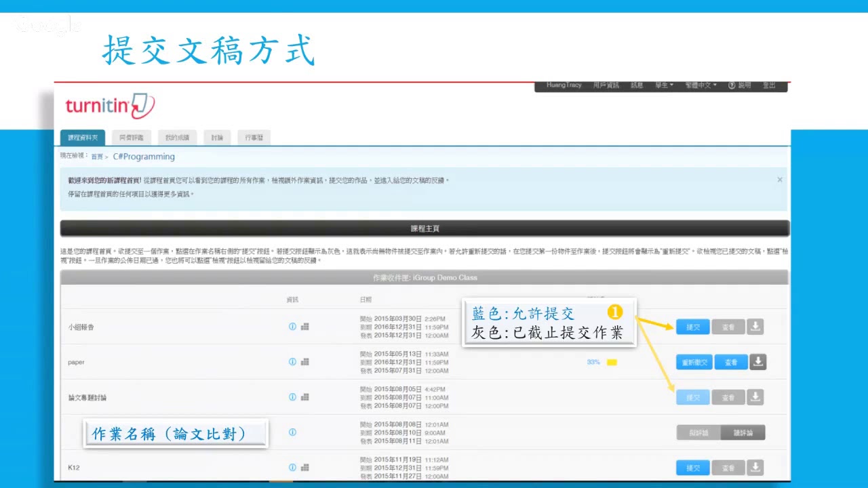Download the 小組報告 submission via download icon

point(755,327)
